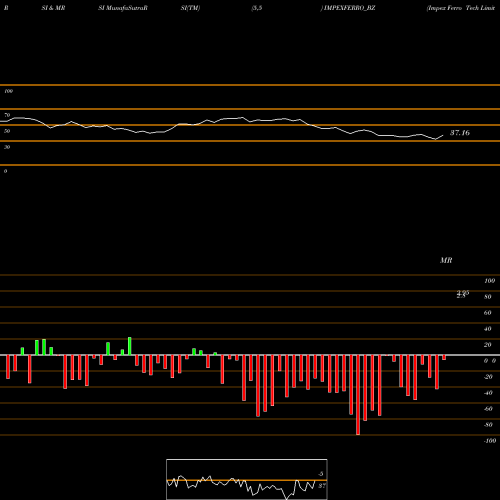The height and width of the screenshot is (500, 500).
Task: Open the mini RSI overview chart thumbnail
Action: pyautogui.click(x=247, y=479)
